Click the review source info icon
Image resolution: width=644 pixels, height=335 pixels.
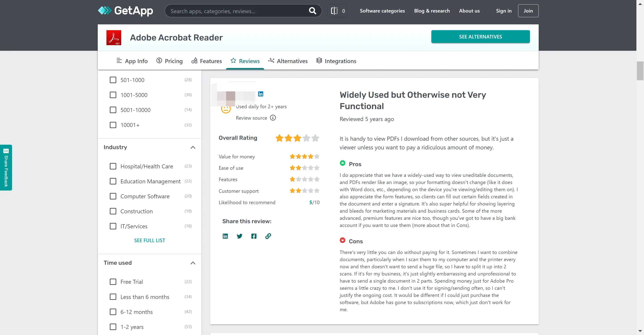pos(273,118)
